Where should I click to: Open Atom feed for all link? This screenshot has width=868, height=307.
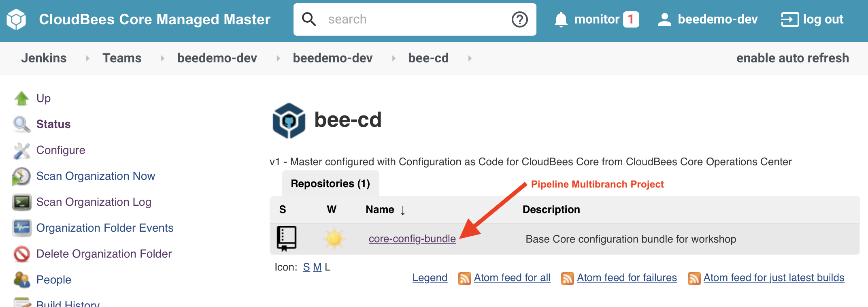(x=512, y=277)
